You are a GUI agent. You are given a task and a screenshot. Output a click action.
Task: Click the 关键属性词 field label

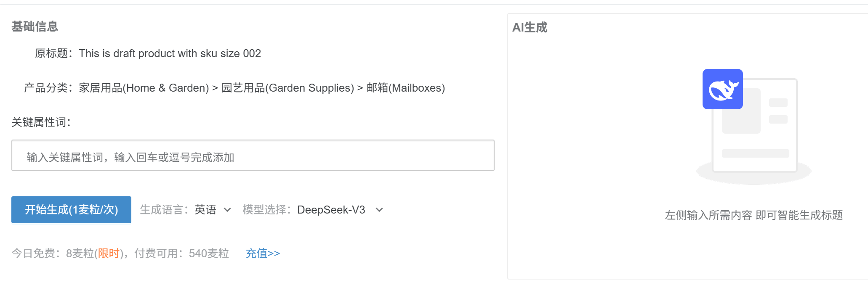pos(41,122)
